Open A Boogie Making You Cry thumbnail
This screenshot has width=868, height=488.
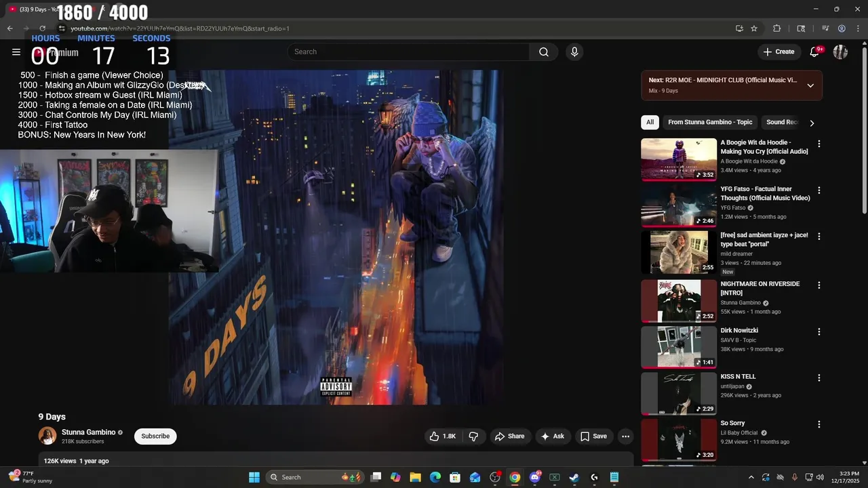pos(679,159)
